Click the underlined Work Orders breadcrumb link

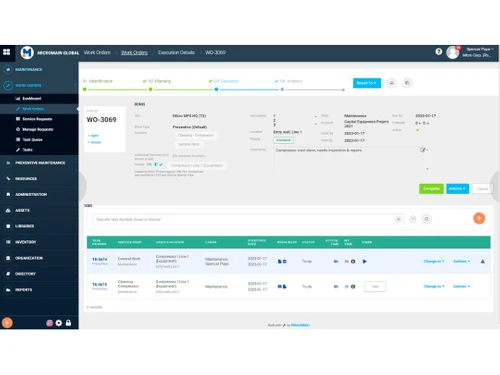coord(134,52)
